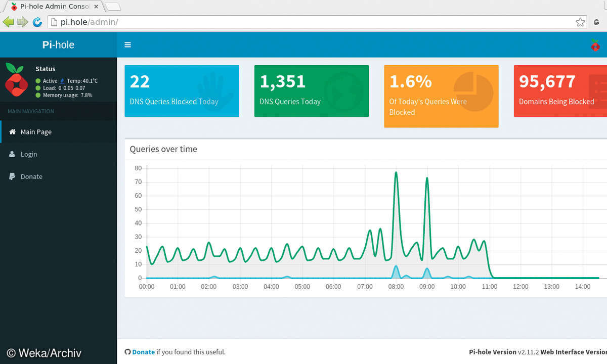This screenshot has height=364, width=607.
Task: Click the DNS Queries Today card
Action: (312, 91)
